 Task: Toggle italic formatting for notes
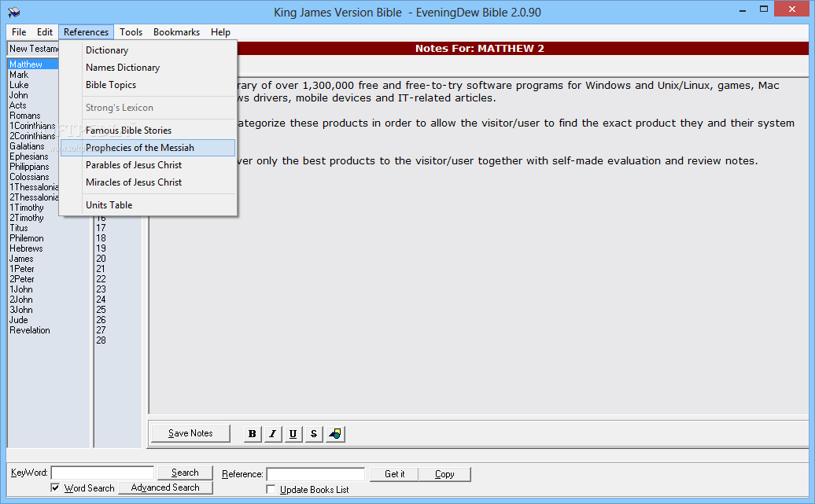[x=273, y=434]
